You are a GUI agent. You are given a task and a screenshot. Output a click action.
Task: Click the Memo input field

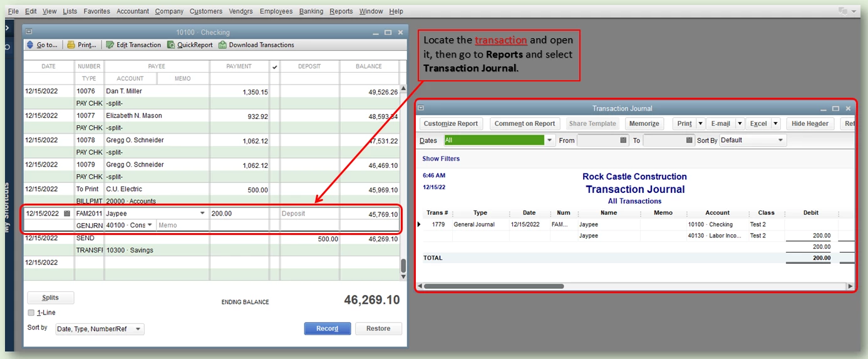pyautogui.click(x=183, y=226)
